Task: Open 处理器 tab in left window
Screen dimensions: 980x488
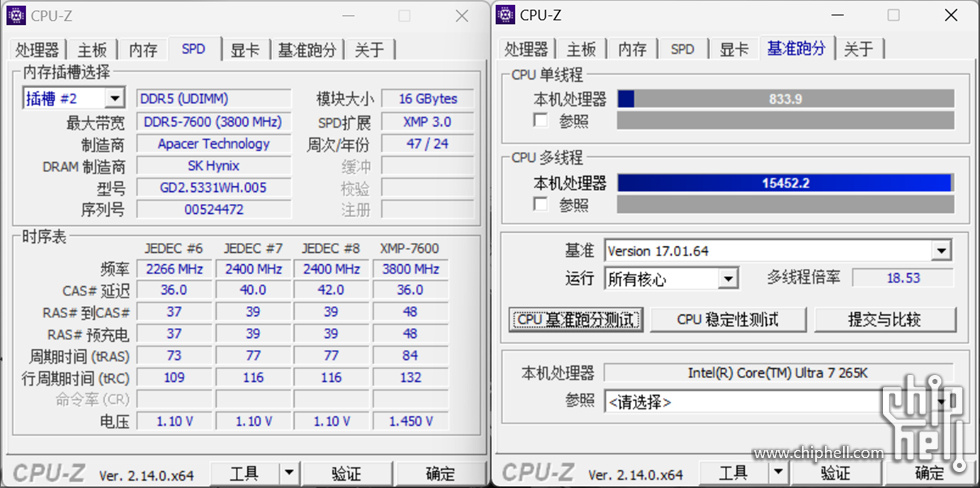Action: click(38, 49)
